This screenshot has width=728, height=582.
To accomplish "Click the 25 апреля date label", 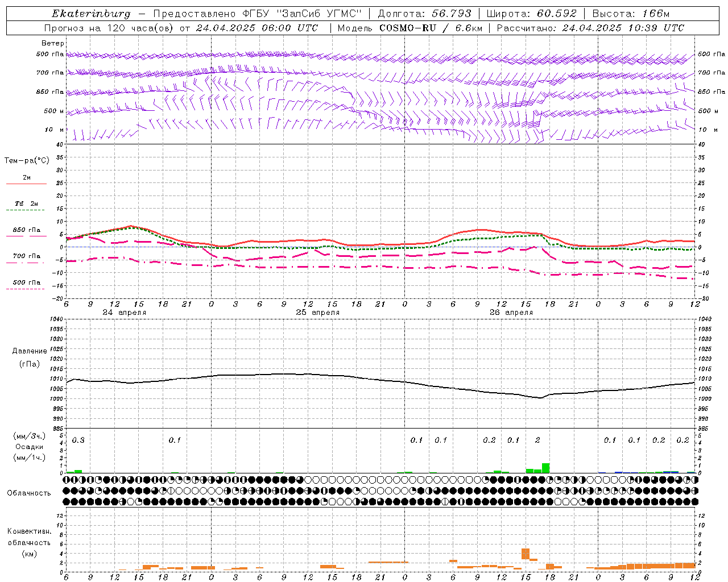I will [317, 313].
